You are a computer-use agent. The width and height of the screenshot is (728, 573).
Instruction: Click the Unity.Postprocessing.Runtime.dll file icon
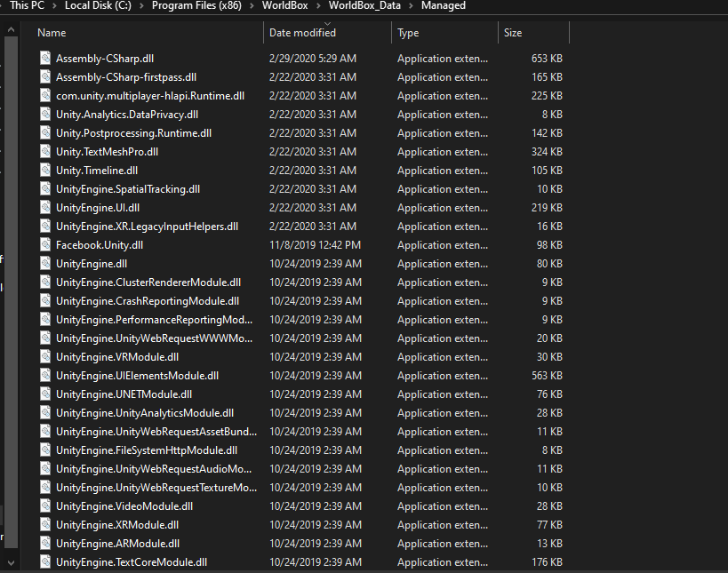tap(45, 132)
